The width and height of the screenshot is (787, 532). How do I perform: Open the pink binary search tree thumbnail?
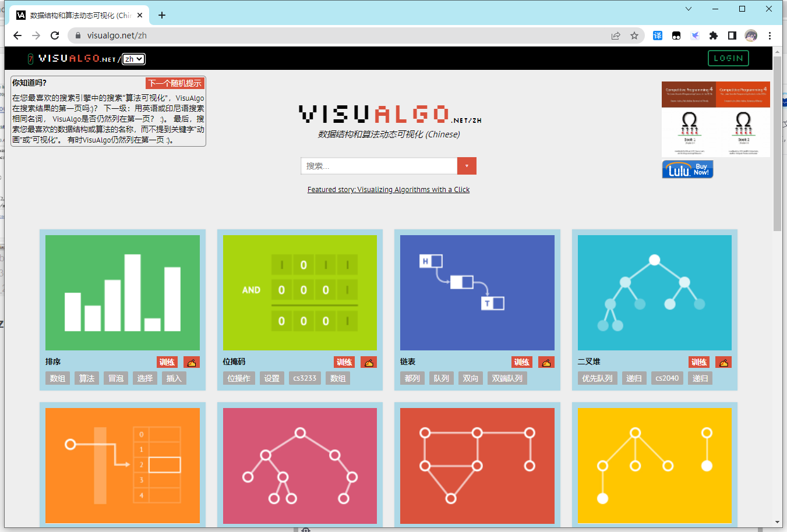pyautogui.click(x=300, y=466)
